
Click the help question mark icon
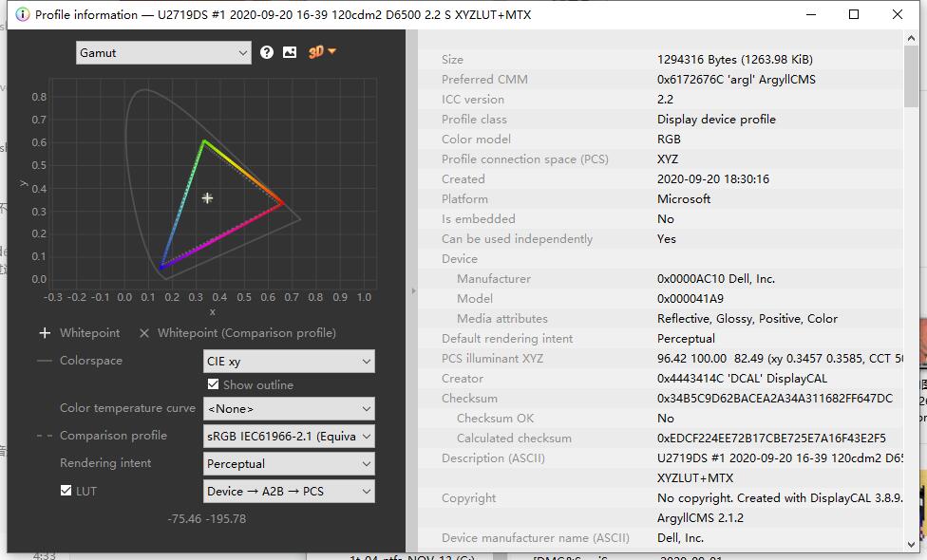[x=267, y=52]
